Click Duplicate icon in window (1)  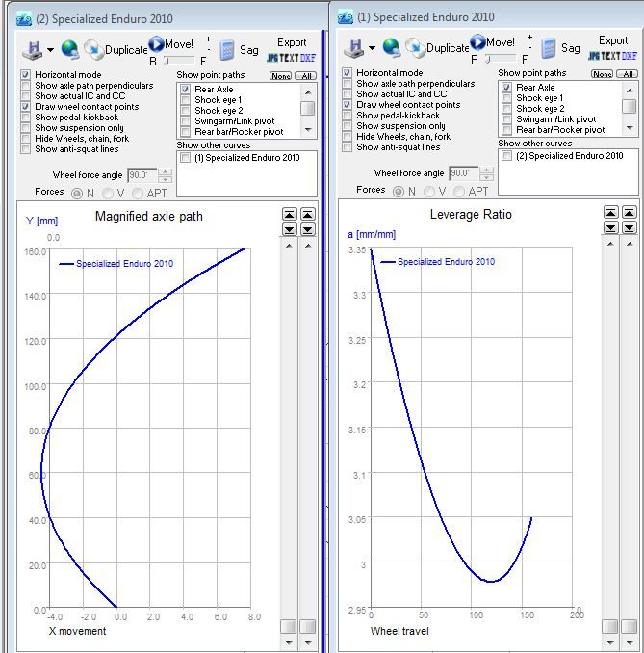[x=415, y=48]
